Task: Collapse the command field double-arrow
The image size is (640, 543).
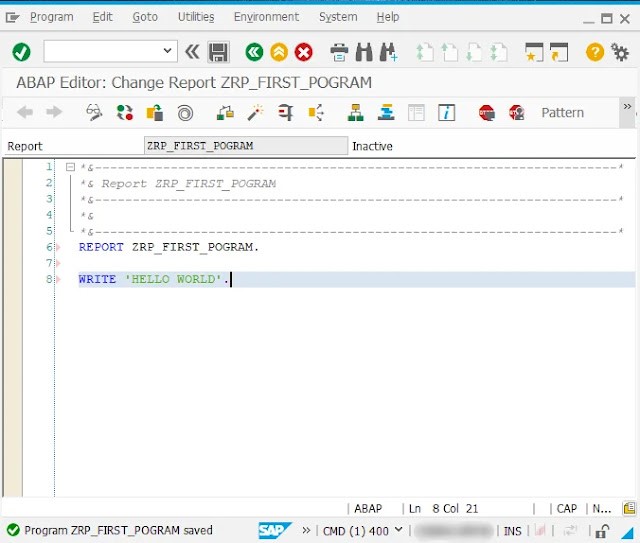Action: coord(192,52)
